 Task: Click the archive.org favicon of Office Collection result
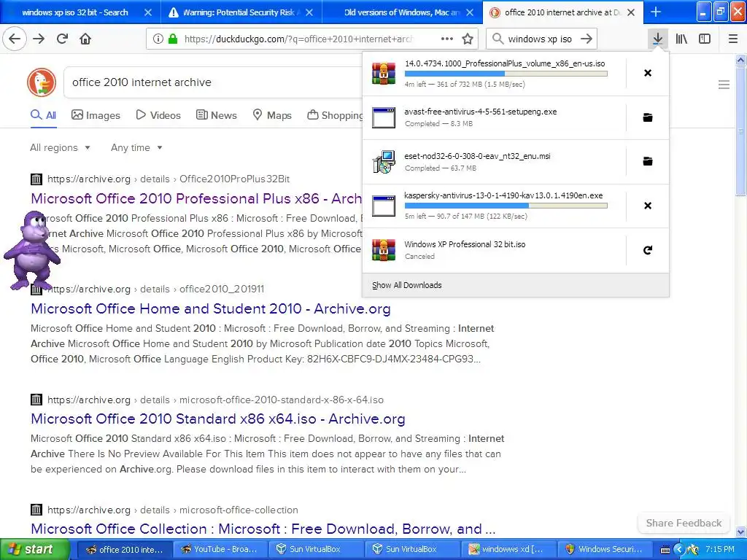click(36, 510)
